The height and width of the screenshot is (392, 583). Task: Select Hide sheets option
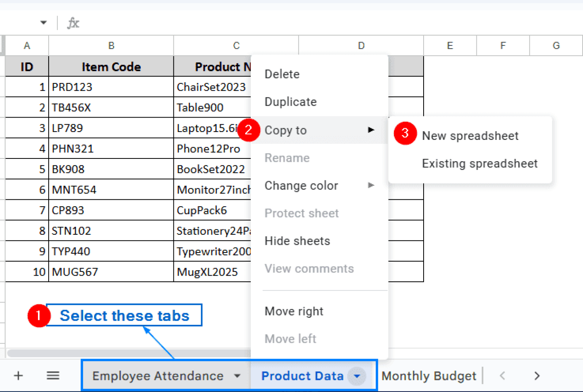tap(298, 241)
